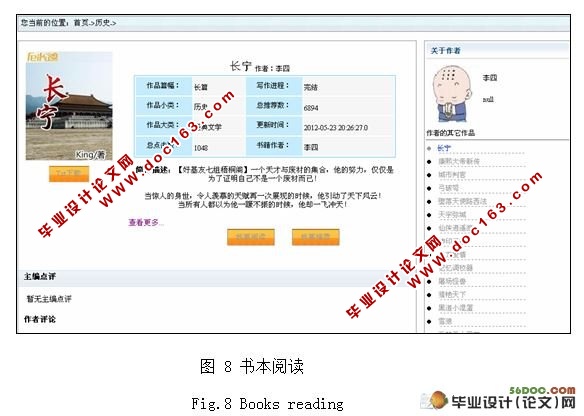Click the first orange button below 查看更多

tap(251, 237)
